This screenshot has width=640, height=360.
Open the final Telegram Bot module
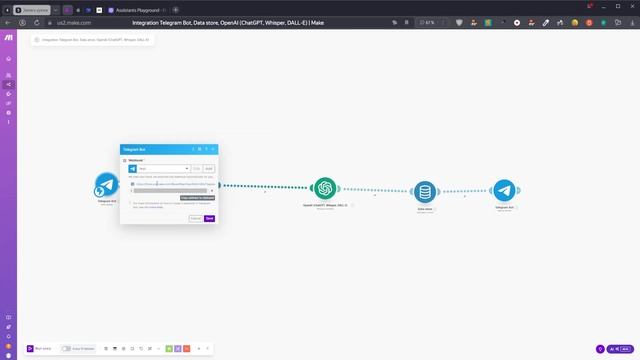[x=504, y=190]
